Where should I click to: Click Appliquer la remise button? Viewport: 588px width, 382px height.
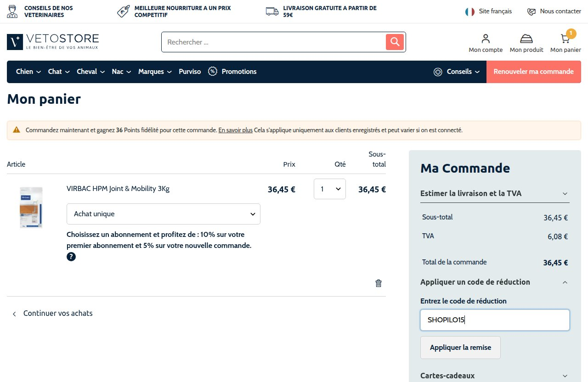[460, 348]
